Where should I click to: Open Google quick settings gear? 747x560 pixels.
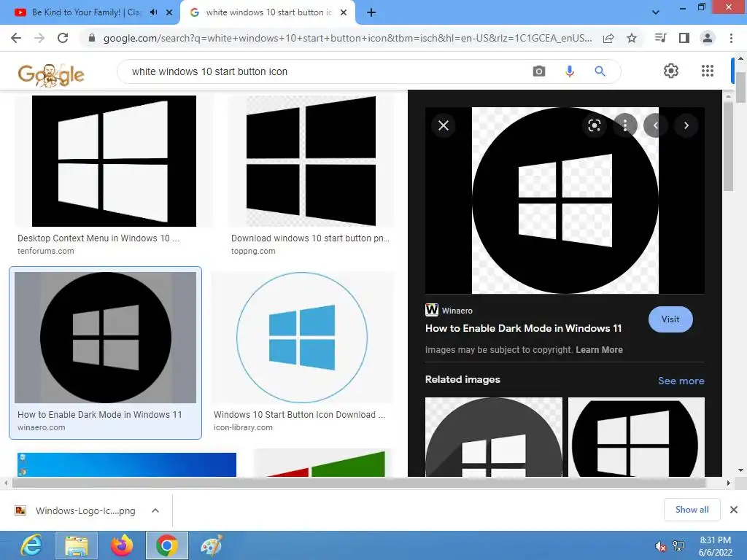pyautogui.click(x=671, y=71)
